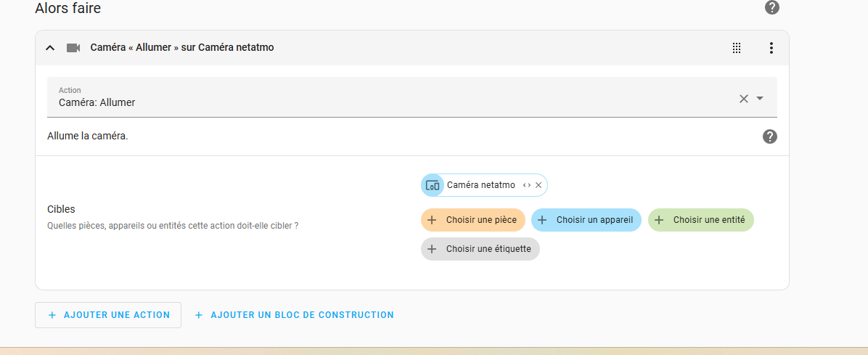This screenshot has width=868, height=355.
Task: Open the Action dropdown arrow
Action: pyautogui.click(x=760, y=99)
